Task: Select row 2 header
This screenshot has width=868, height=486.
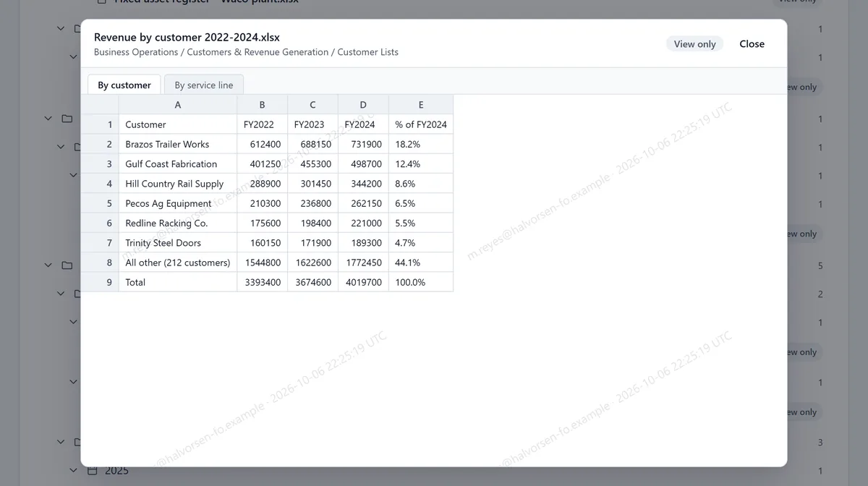Action: click(100, 144)
